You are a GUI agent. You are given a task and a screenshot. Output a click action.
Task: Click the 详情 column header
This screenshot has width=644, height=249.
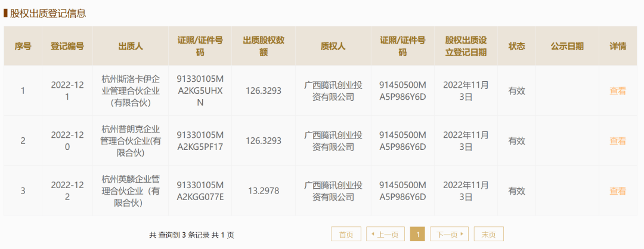point(618,46)
